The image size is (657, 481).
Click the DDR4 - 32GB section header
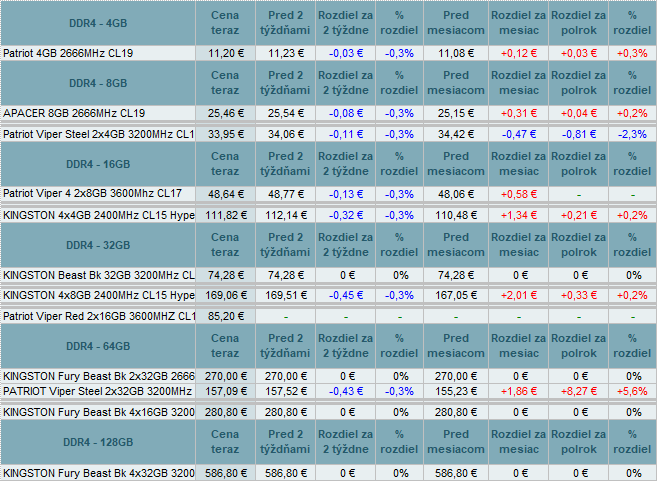[x=98, y=245]
